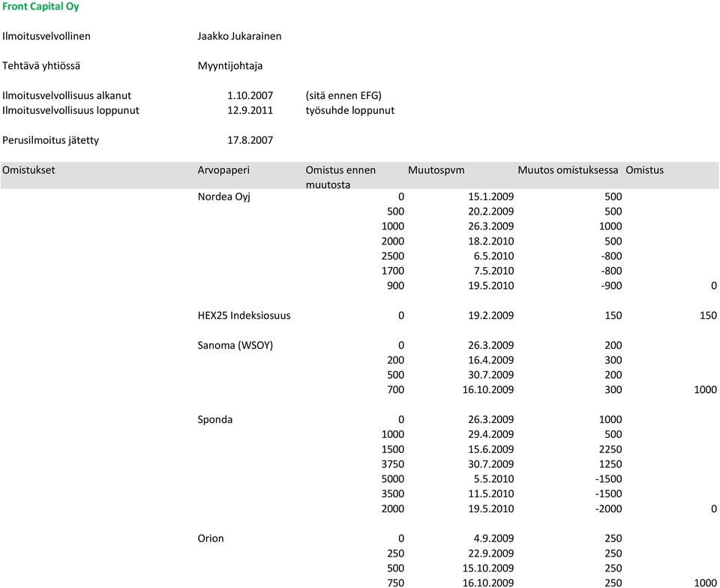
Task: Click the change date "7.5.2010"
Action: tap(493, 271)
